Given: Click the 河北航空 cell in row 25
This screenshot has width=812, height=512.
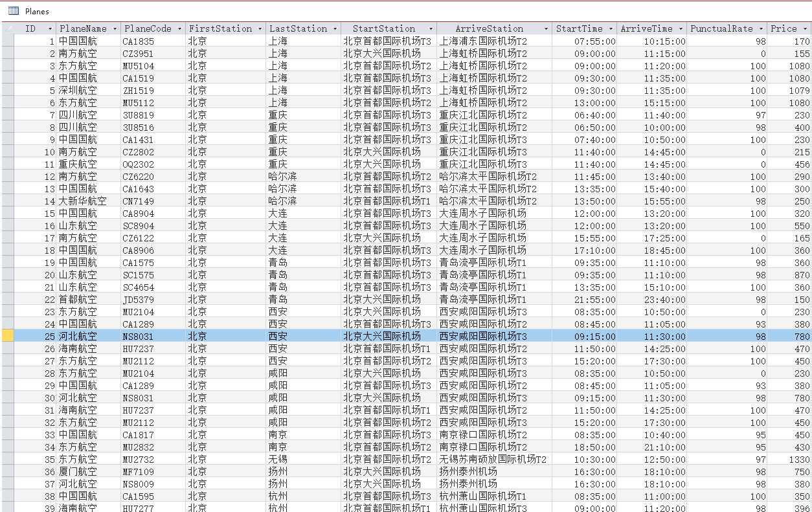Looking at the screenshot, I should [74, 336].
